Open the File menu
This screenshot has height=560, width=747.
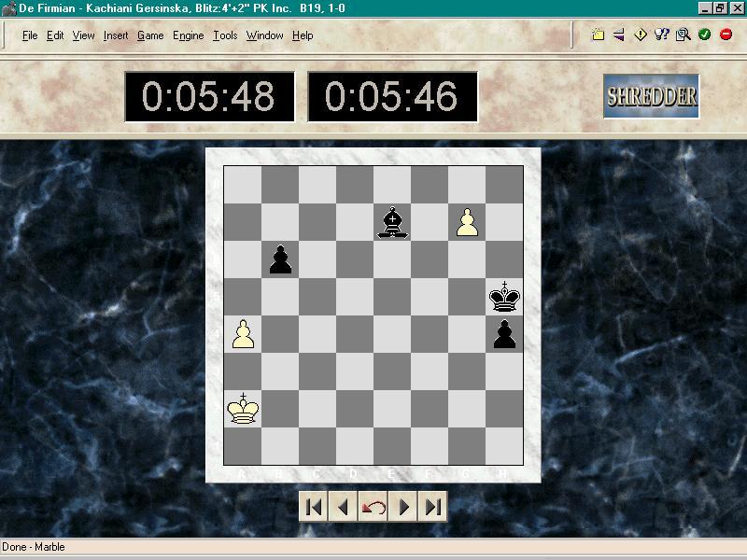30,35
